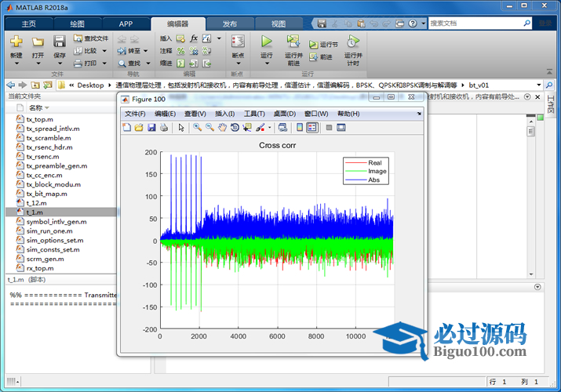Click the browse for folder icon
The image size is (561, 392).
tap(47, 85)
